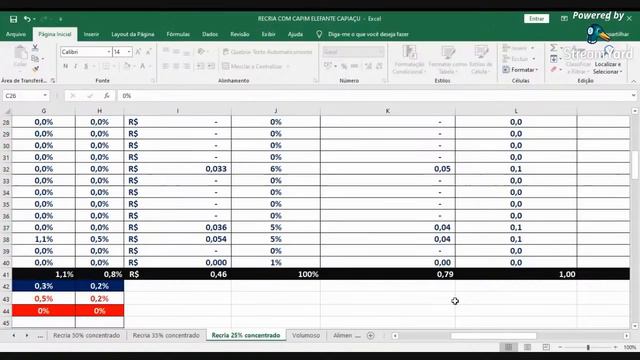The image size is (640, 360).
Task: Open Estilos de Célula gallery
Action: pos(481,60)
